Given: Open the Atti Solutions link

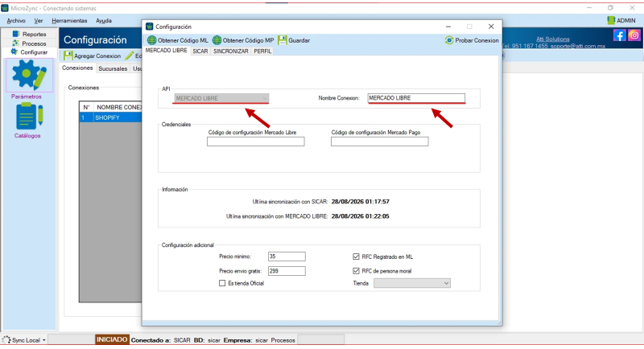Looking at the screenshot, I should tap(552, 39).
